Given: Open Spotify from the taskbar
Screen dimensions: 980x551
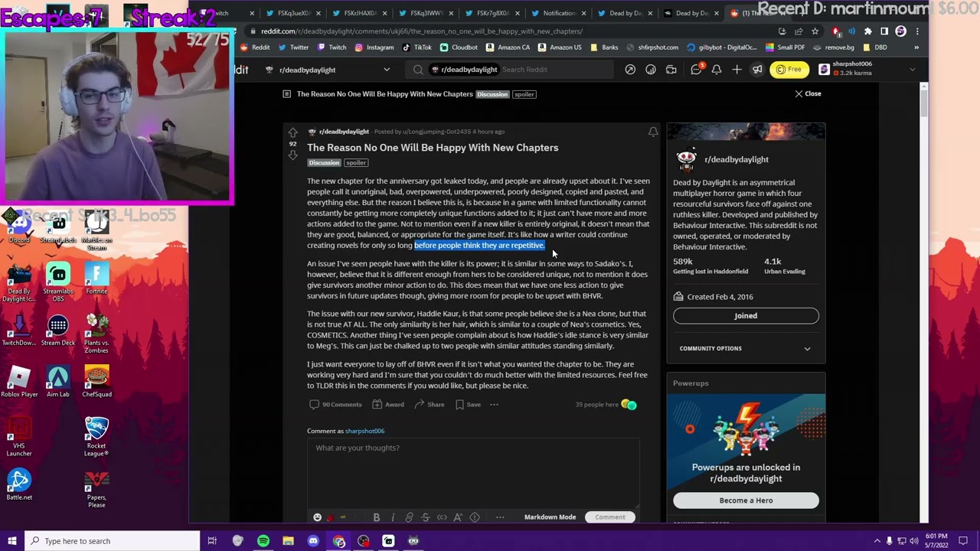Looking at the screenshot, I should 263,541.
